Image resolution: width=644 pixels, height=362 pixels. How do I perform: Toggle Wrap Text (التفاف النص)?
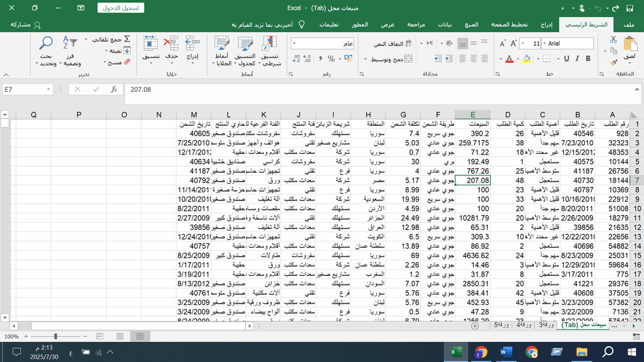point(392,43)
